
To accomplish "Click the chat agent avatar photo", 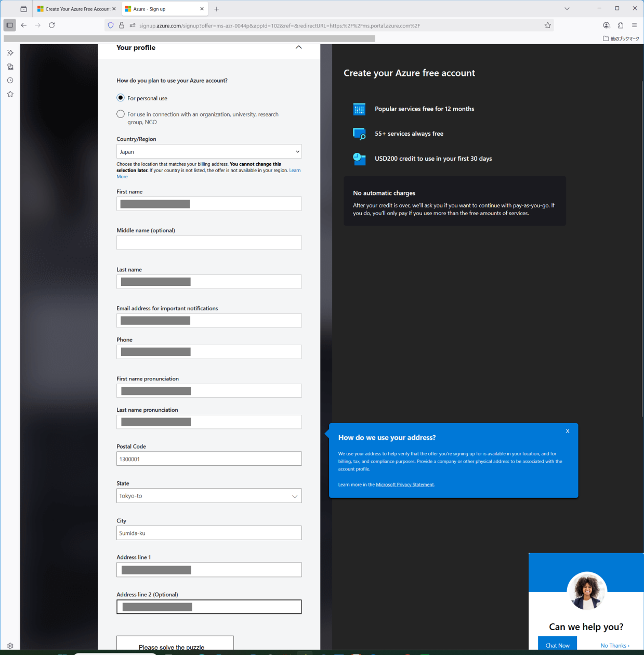I will coord(587,592).
